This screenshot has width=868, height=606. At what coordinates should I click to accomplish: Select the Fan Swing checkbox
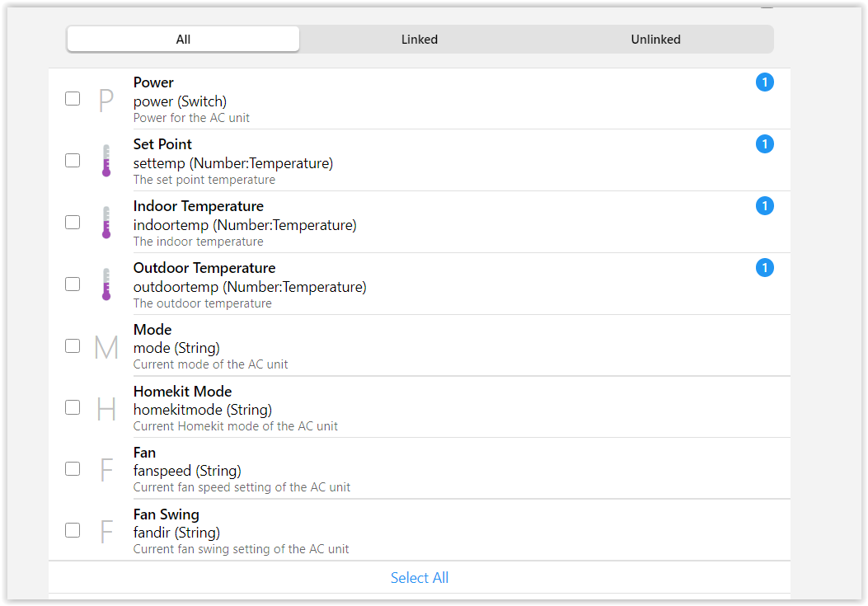(x=73, y=530)
